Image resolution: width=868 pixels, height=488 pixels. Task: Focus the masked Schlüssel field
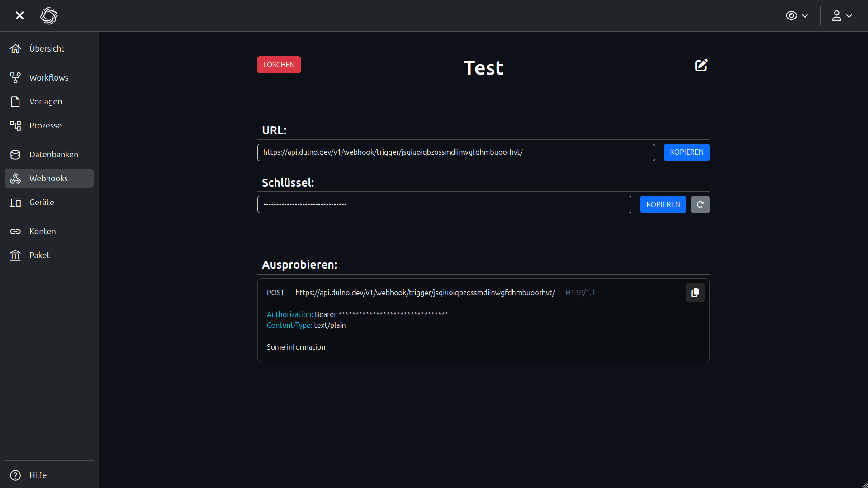click(x=444, y=204)
